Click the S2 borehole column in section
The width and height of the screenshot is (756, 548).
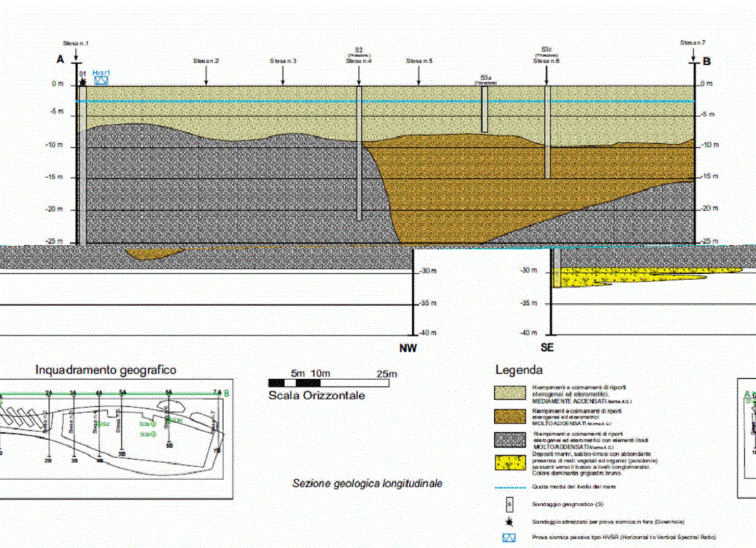pos(358,152)
